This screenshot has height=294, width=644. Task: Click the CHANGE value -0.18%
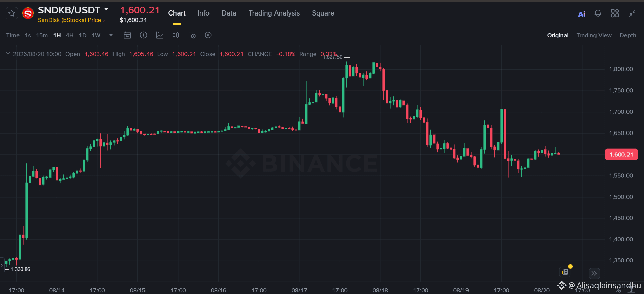(286, 54)
